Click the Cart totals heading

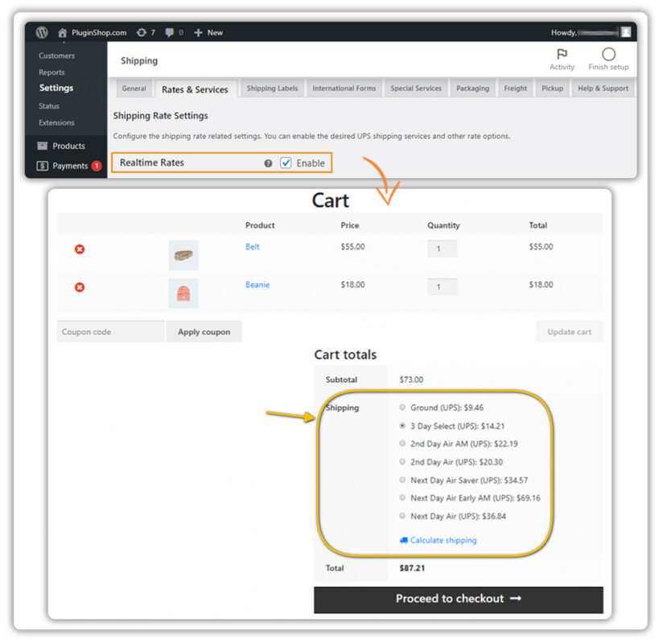tap(345, 355)
